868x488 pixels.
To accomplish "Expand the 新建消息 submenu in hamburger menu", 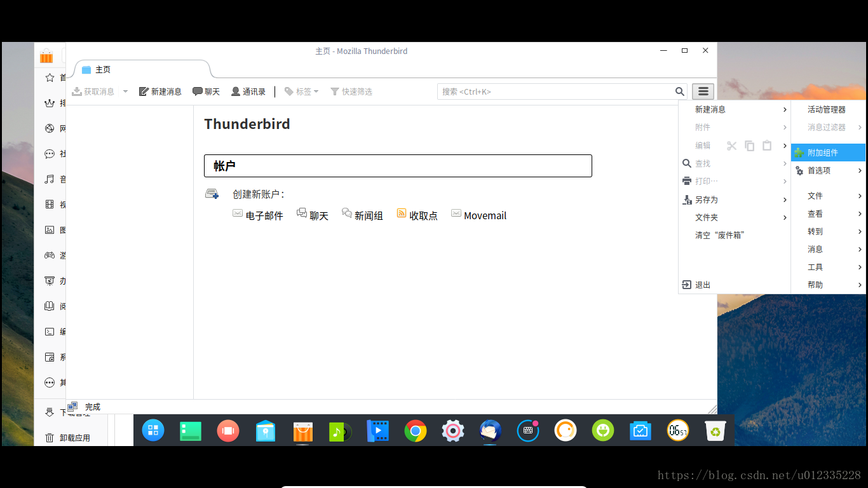I will click(735, 109).
